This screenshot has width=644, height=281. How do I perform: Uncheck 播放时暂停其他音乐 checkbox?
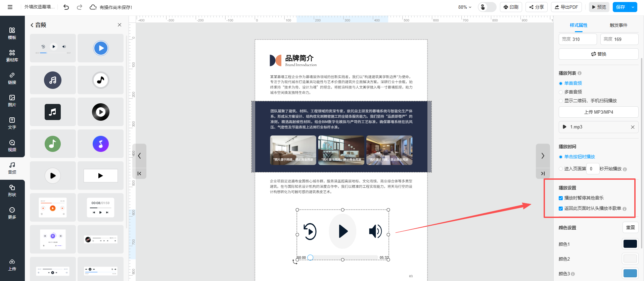click(x=561, y=198)
